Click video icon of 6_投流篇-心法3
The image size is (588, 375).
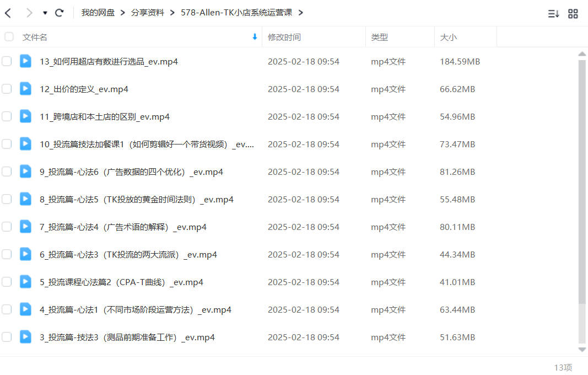(25, 254)
